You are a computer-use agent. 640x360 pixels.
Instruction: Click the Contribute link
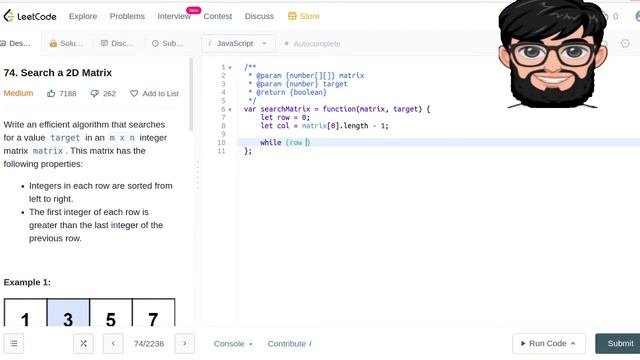pos(289,344)
